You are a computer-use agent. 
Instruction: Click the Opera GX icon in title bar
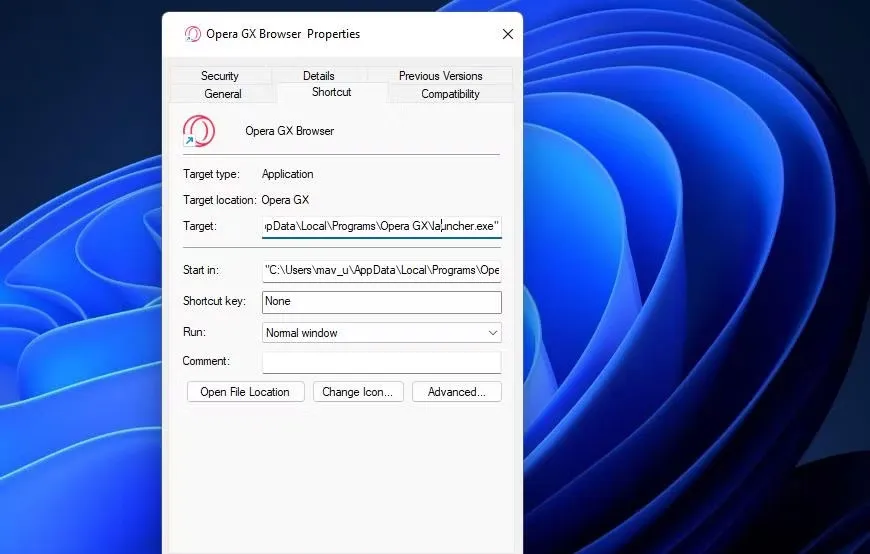tap(193, 34)
